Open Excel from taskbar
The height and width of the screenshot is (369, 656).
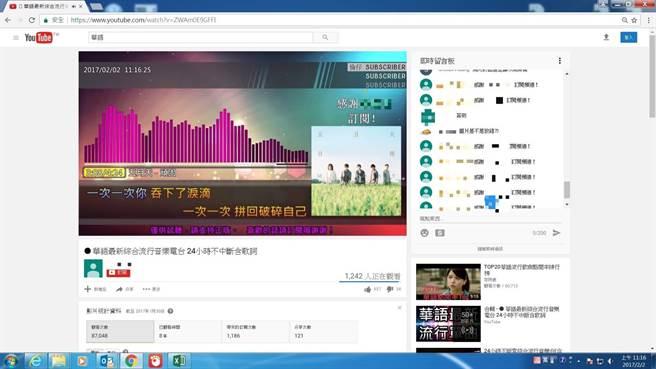[179, 361]
